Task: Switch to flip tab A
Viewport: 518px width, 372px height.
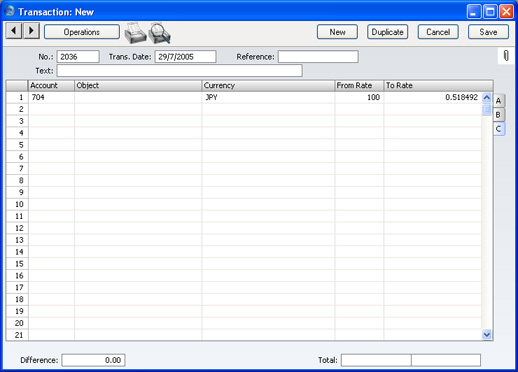Action: [499, 101]
